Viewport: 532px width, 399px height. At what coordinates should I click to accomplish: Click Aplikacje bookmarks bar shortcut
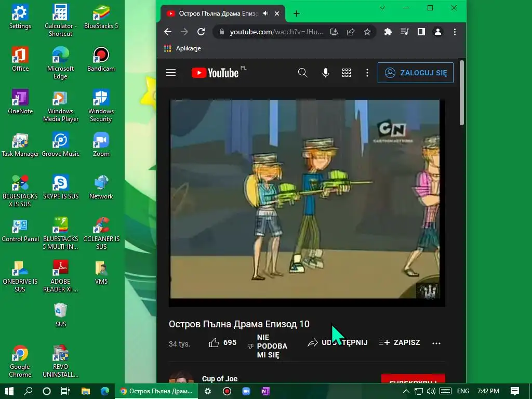click(182, 48)
